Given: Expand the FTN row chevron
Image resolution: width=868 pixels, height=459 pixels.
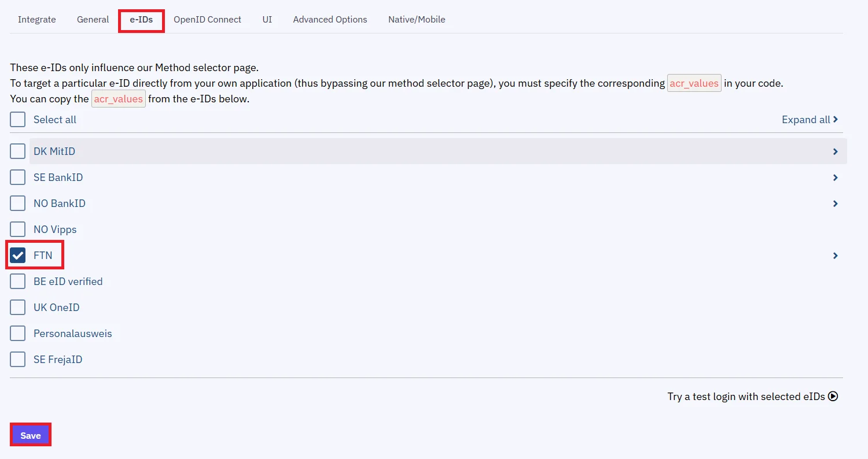Looking at the screenshot, I should (x=835, y=255).
